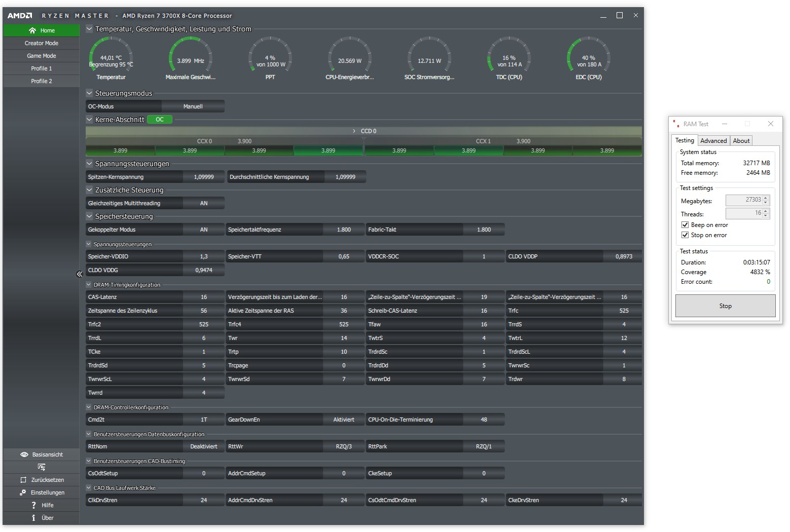
Task: Collapse CAD Bus Laufwerk Stärke section
Action: point(89,488)
